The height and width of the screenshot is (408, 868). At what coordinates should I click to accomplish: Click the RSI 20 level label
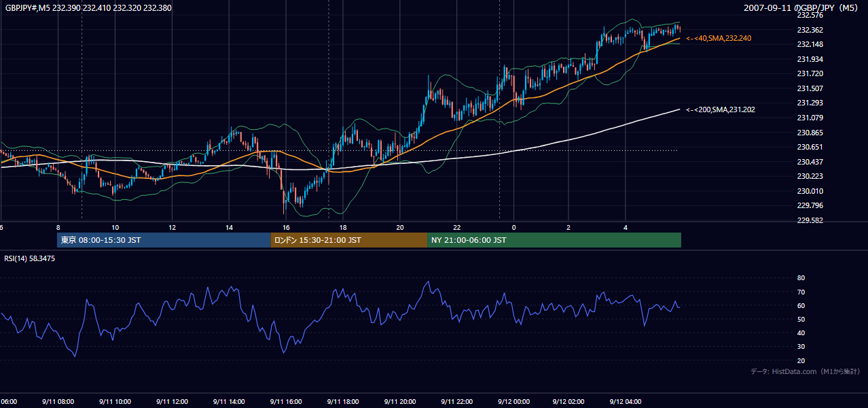point(801,360)
